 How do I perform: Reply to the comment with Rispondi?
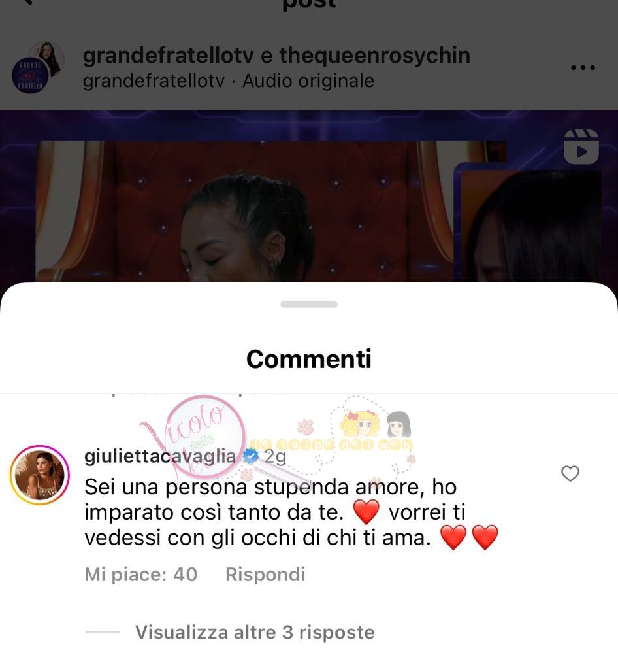click(x=265, y=575)
